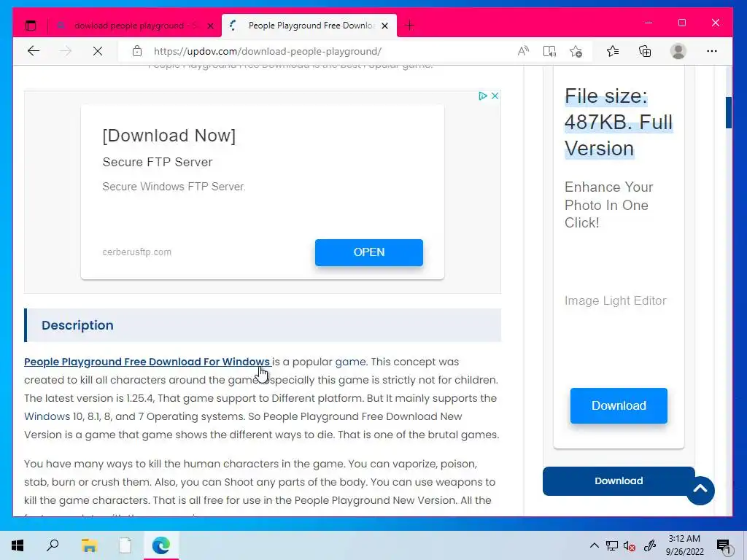Close the People Playground Free Download tab

point(385,26)
